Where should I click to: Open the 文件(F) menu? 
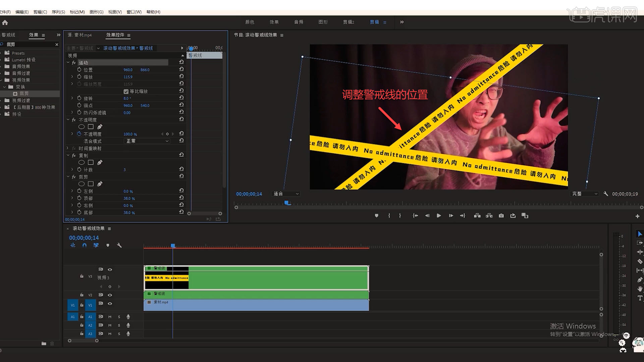click(x=5, y=12)
